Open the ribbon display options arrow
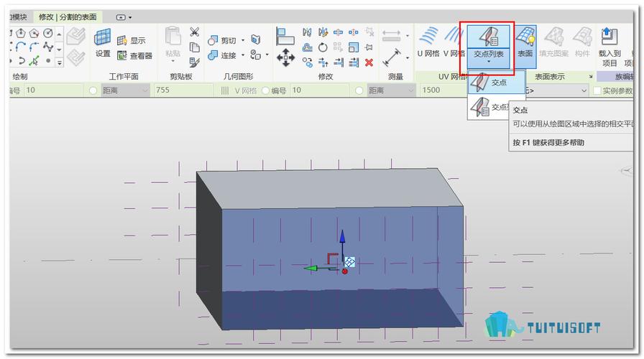 click(130, 17)
